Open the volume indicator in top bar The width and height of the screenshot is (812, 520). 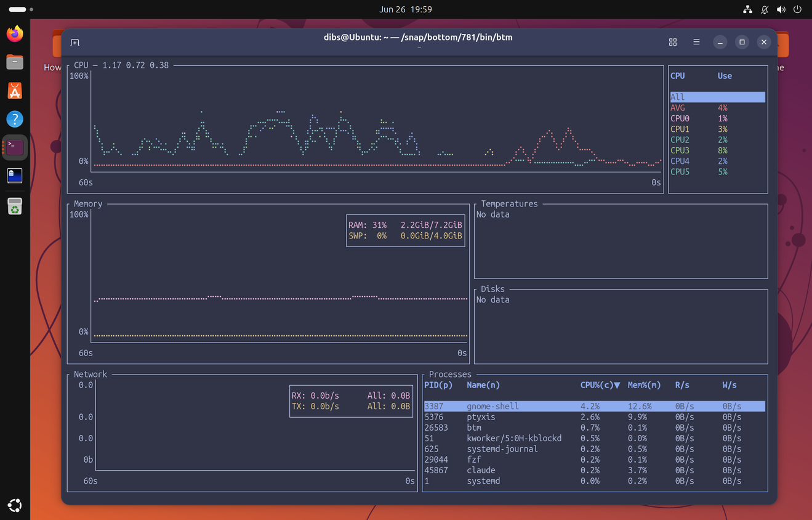pyautogui.click(x=781, y=9)
